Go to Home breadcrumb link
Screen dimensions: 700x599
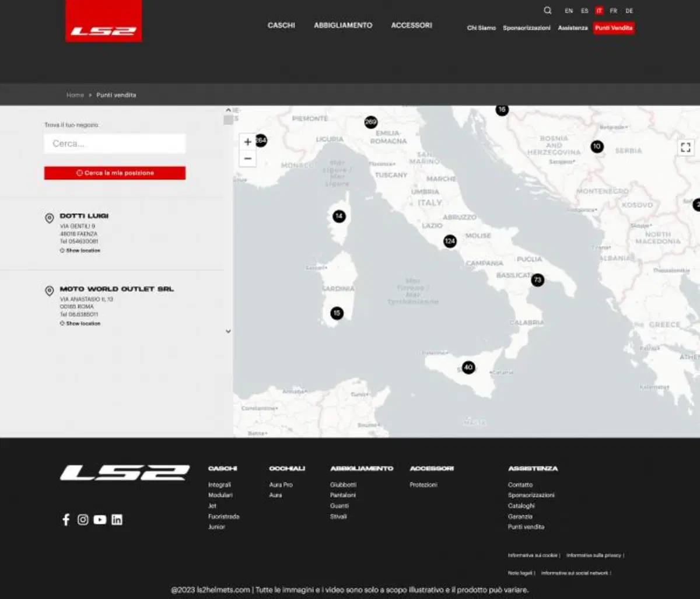tap(75, 95)
